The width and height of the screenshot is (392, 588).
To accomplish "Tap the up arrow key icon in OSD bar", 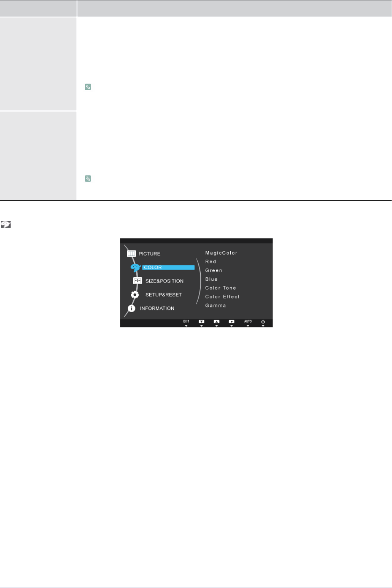I will coord(217,322).
